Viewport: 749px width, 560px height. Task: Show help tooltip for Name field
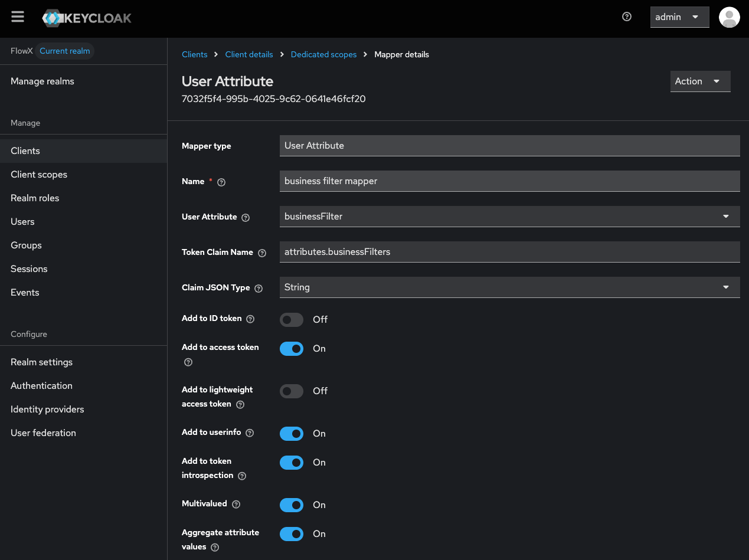point(222,182)
